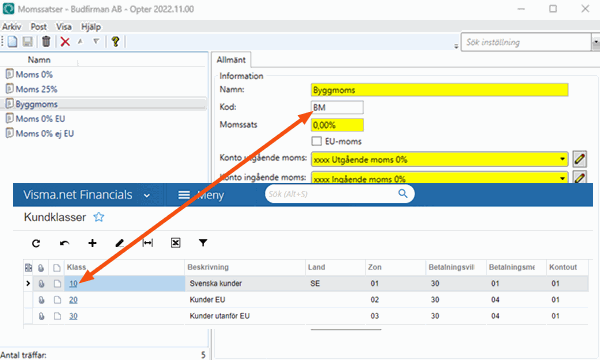Click the save floppy disk icon

(x=28, y=41)
